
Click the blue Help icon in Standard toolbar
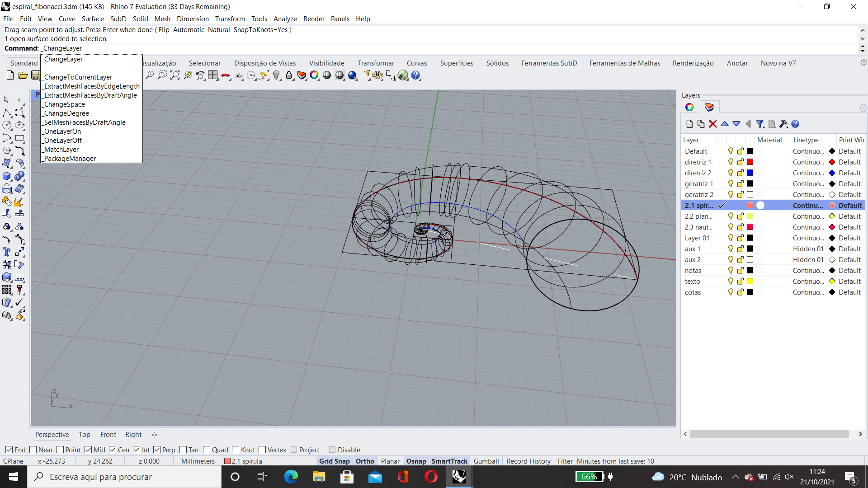coord(415,75)
